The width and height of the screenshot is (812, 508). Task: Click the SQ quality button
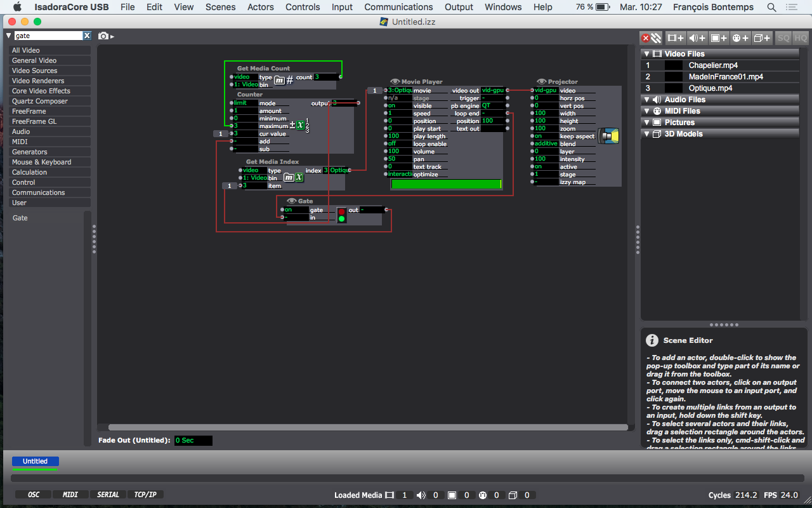pyautogui.click(x=784, y=38)
